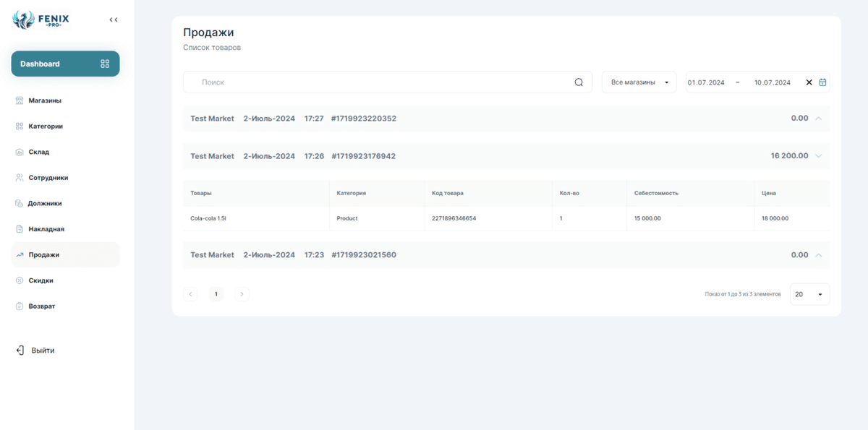Select Накладная in sidebar

point(46,229)
